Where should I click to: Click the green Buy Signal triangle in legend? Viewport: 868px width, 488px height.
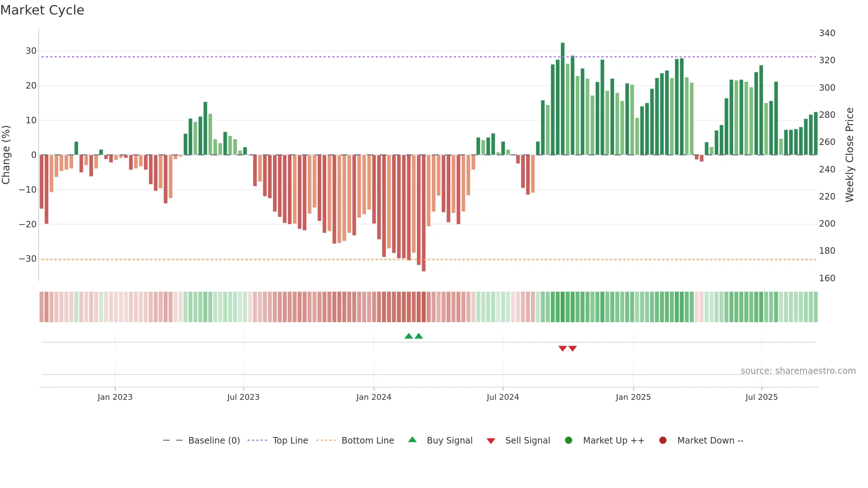tap(412, 440)
